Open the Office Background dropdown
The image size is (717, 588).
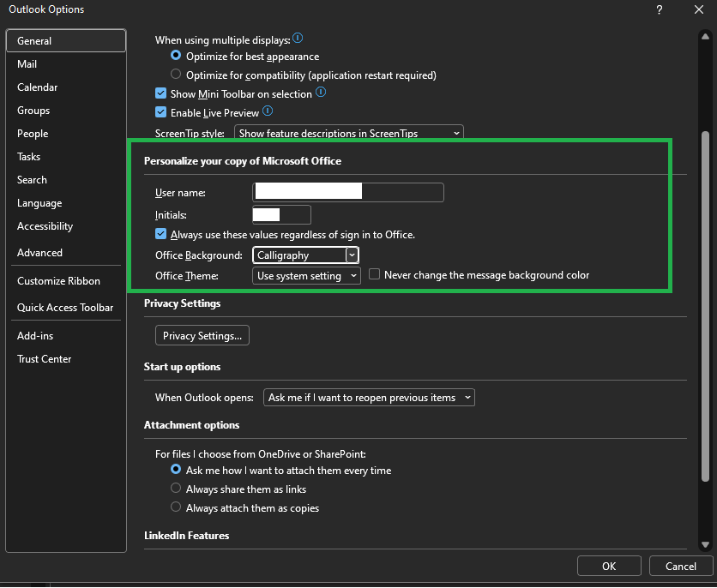click(306, 255)
